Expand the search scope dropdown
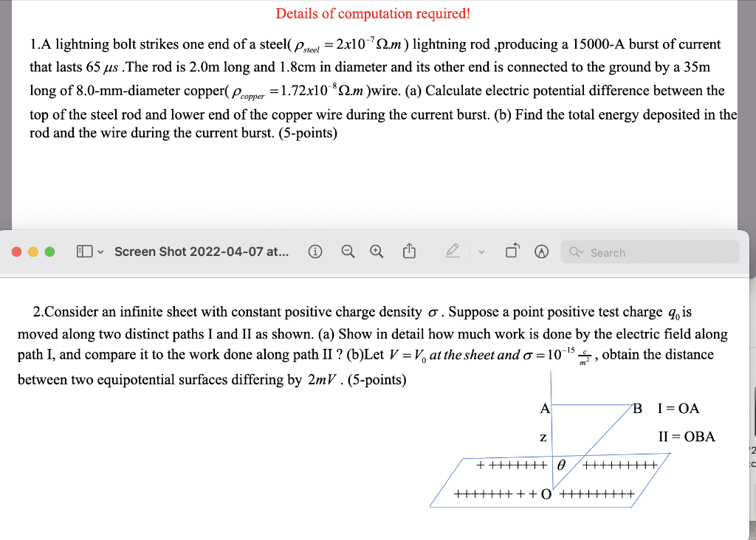The image size is (756, 540). coord(584,252)
